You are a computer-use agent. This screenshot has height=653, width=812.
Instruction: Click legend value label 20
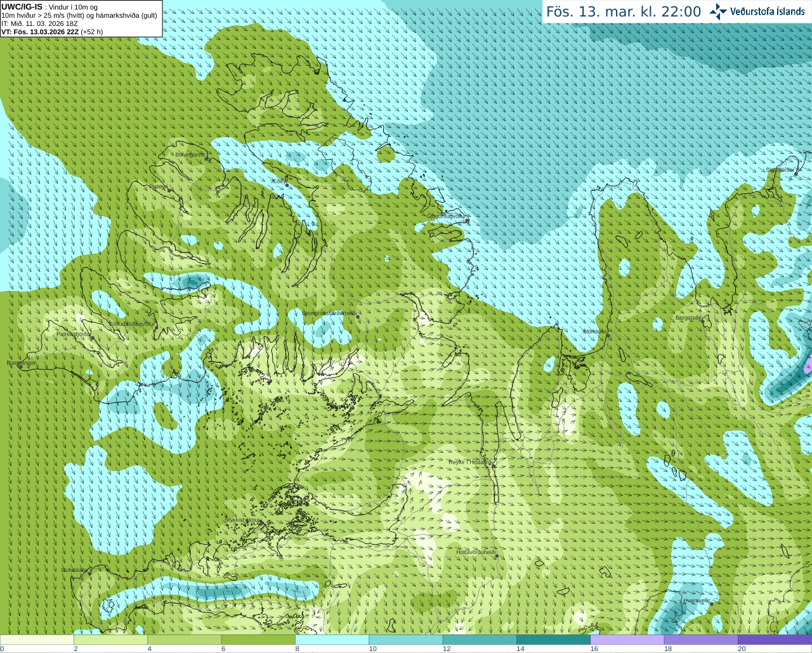pos(742,649)
